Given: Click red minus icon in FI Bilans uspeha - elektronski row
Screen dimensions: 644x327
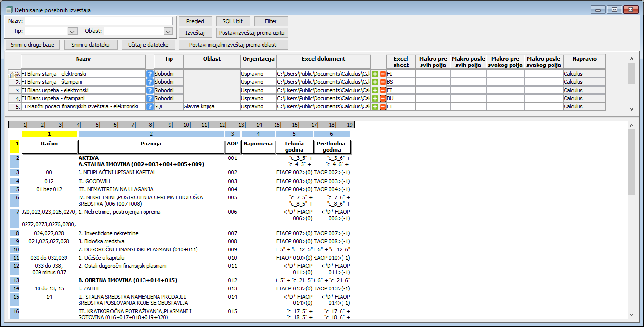Looking at the screenshot, I should coord(383,91).
